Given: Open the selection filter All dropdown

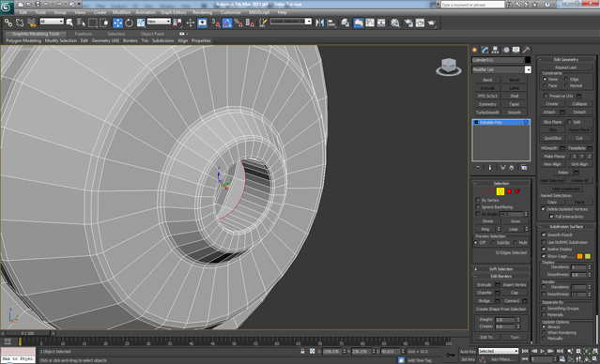Looking at the screenshot, I should point(52,22).
